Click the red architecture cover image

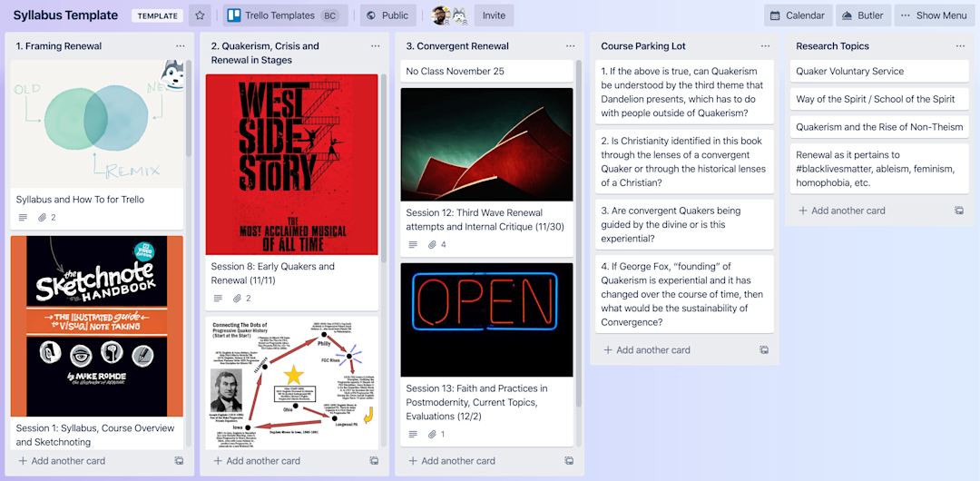pyautogui.click(x=487, y=144)
